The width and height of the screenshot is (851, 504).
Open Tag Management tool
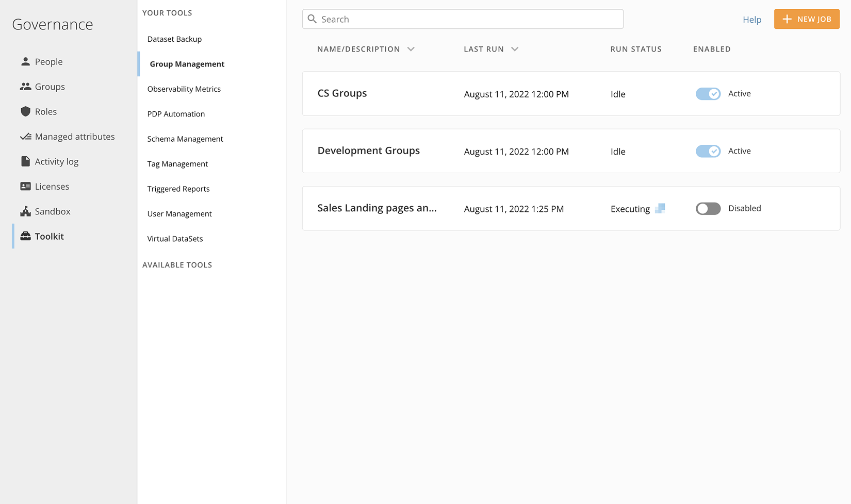tap(177, 164)
